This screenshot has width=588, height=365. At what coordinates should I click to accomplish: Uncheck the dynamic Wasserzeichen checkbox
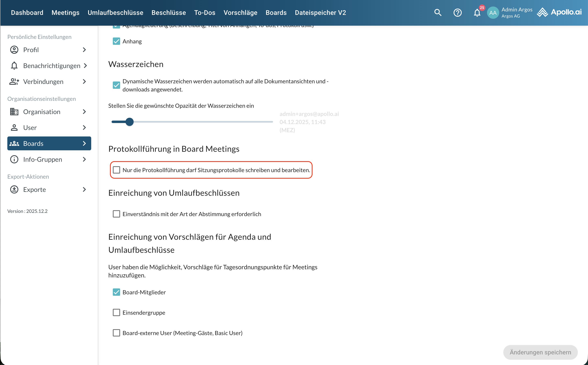click(x=116, y=85)
